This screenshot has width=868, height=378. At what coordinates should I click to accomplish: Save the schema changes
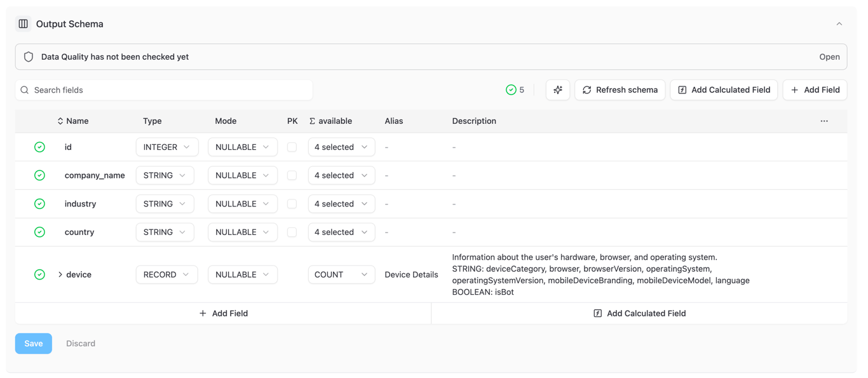click(x=34, y=344)
